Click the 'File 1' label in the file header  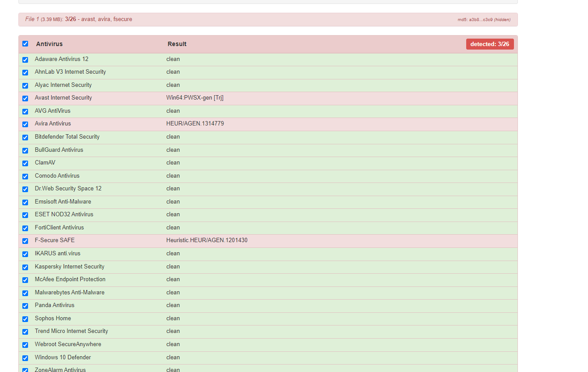(32, 19)
